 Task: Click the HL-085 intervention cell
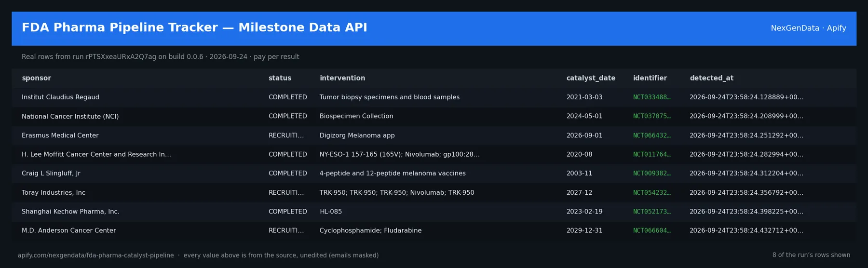[x=331, y=212]
